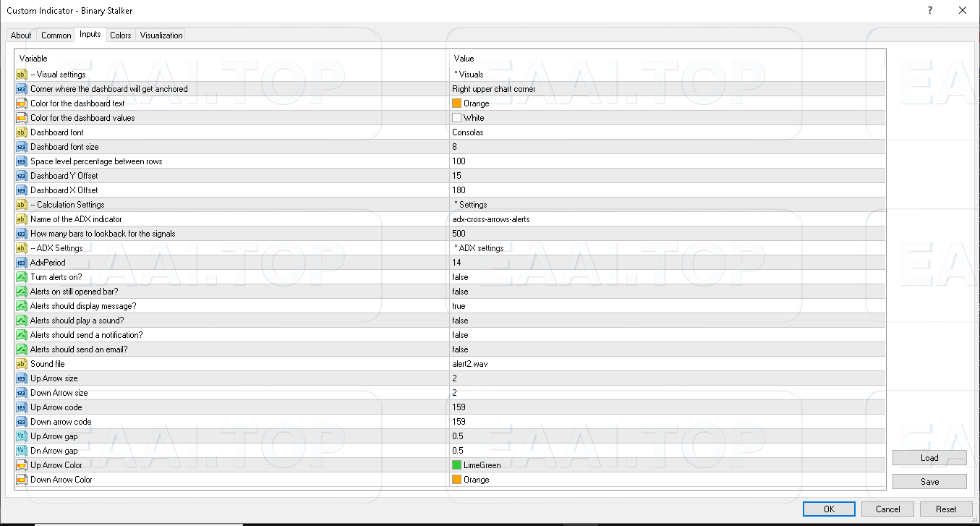
Task: Click the icon beside Dashboard font size
Action: pos(21,147)
